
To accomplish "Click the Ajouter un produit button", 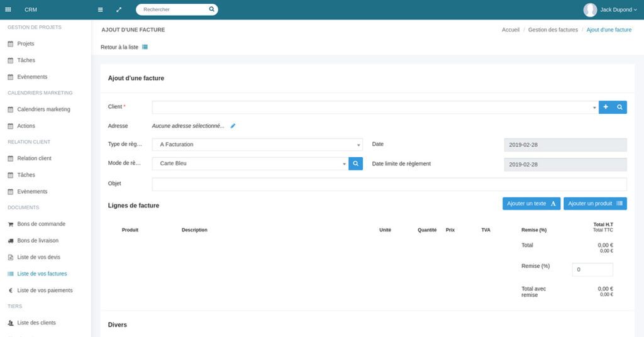I will click(595, 204).
